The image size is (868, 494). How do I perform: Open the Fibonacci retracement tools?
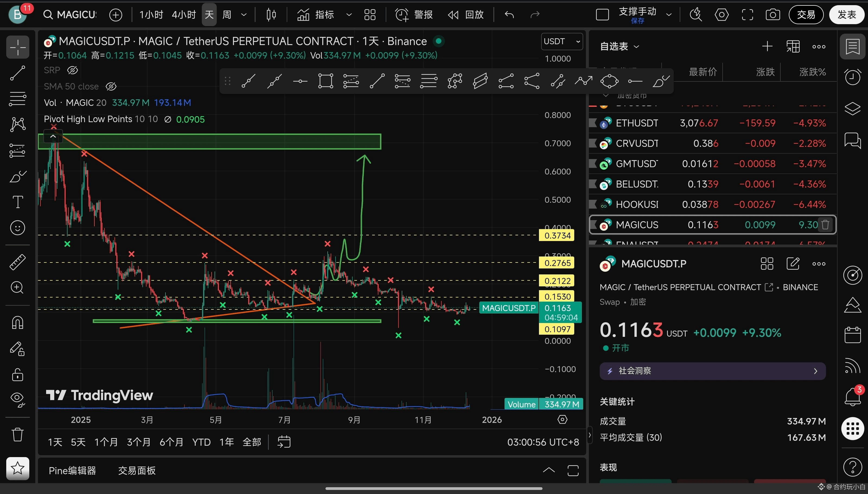point(18,99)
